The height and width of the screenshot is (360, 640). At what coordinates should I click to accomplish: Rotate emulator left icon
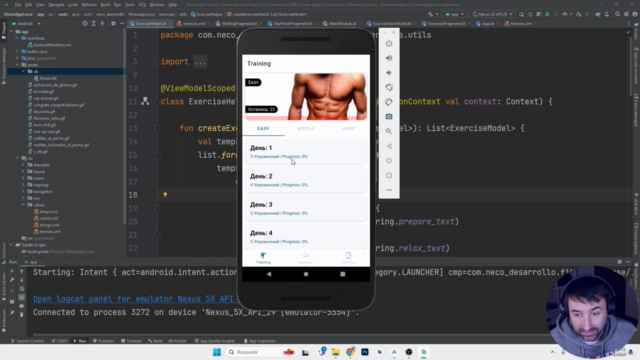(389, 87)
